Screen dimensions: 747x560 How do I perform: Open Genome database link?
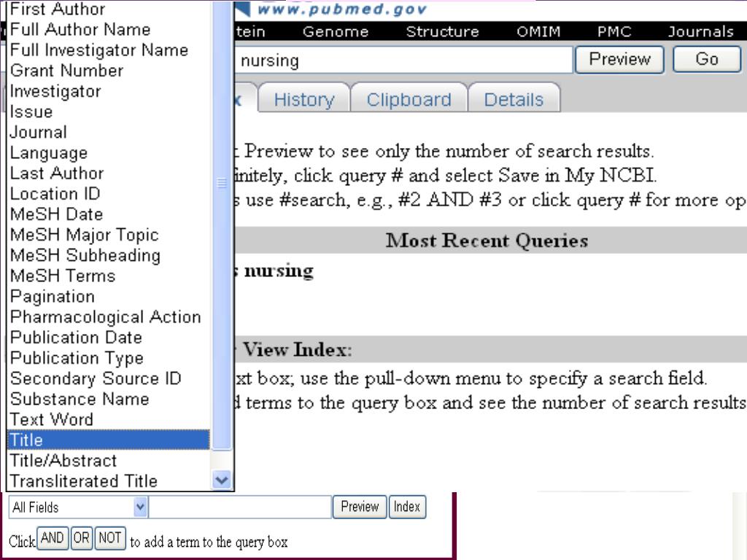(x=336, y=31)
